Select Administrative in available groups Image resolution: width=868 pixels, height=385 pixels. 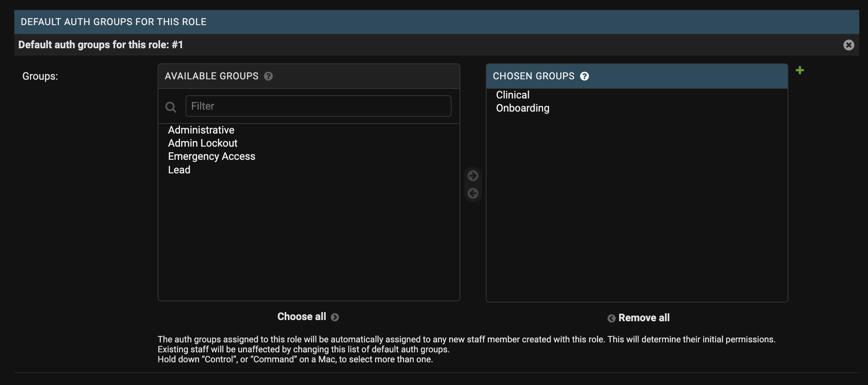[x=201, y=130]
